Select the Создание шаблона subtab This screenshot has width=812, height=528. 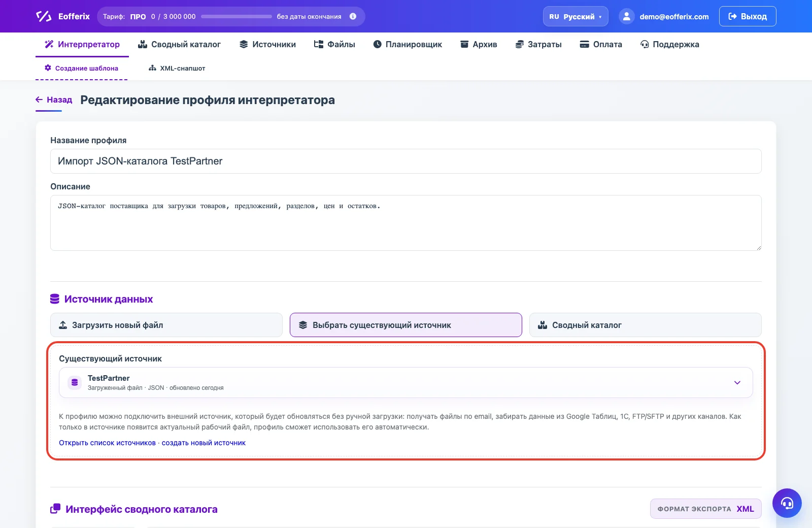coord(81,68)
